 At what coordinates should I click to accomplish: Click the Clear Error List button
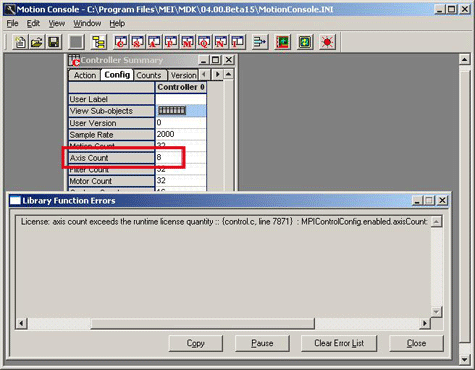339,343
